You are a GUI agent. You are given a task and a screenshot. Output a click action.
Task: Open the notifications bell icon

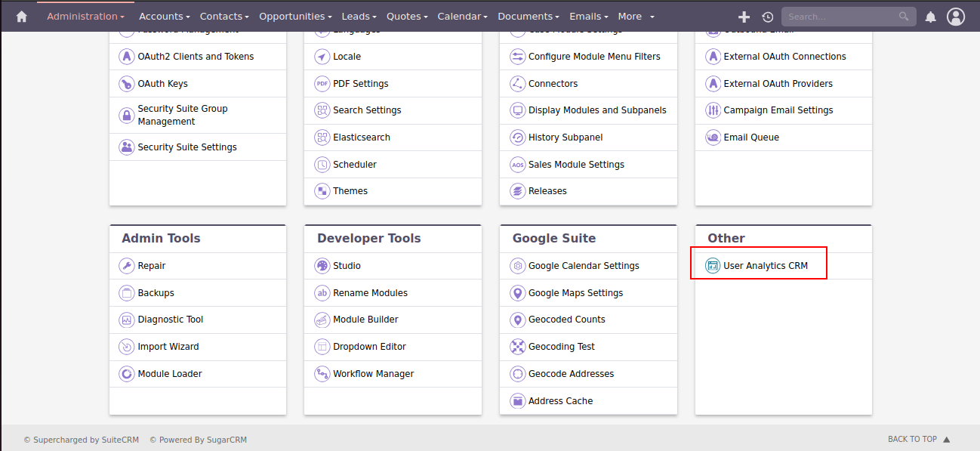(x=931, y=17)
